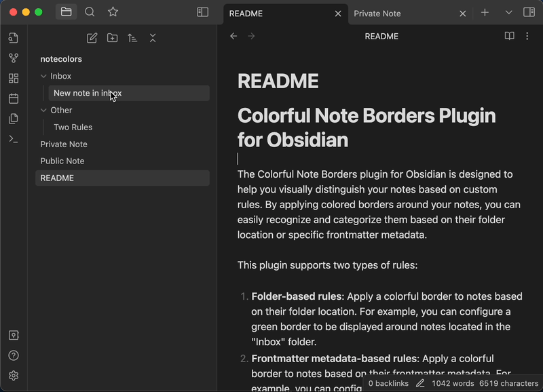Viewport: 543px width, 392px height.
Task: Click the Colorful Note Borders Plugin heading
Action: (367, 128)
